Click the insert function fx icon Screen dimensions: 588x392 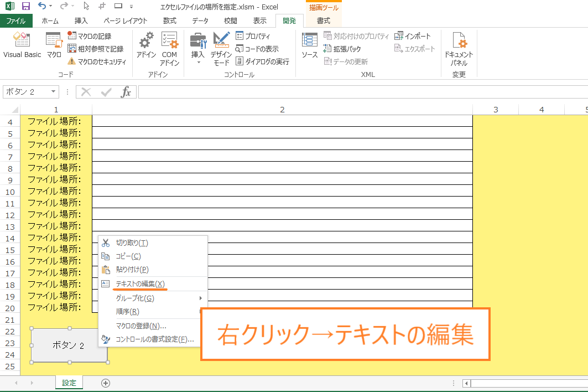pyautogui.click(x=126, y=91)
